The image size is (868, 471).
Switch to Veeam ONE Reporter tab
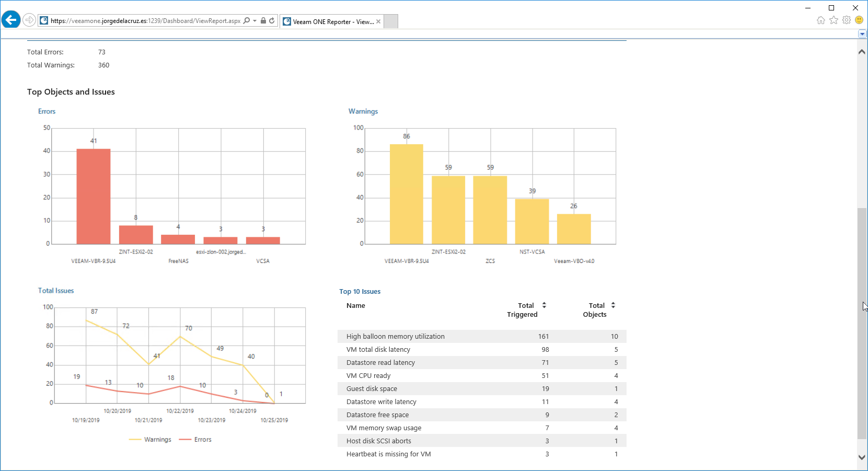pyautogui.click(x=328, y=21)
